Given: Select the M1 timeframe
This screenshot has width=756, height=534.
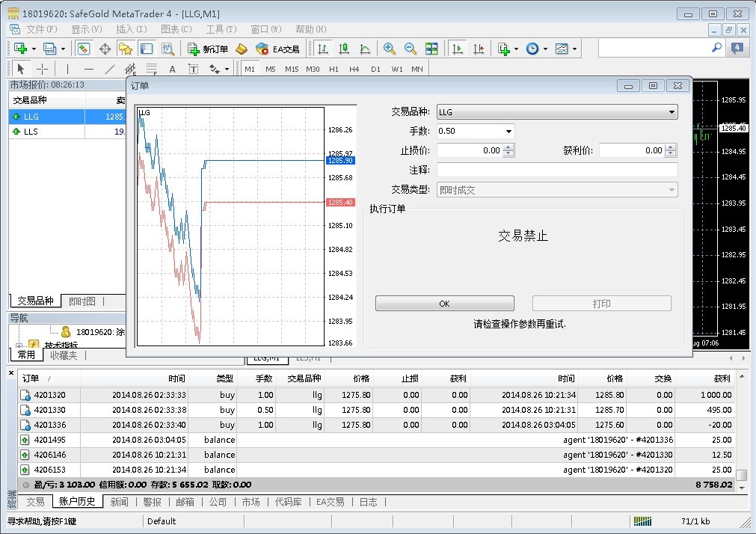Looking at the screenshot, I should click(249, 69).
